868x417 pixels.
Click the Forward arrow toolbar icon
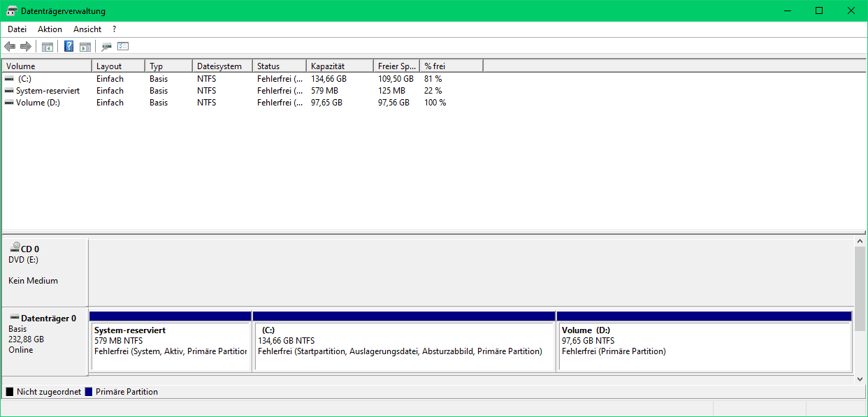point(26,47)
